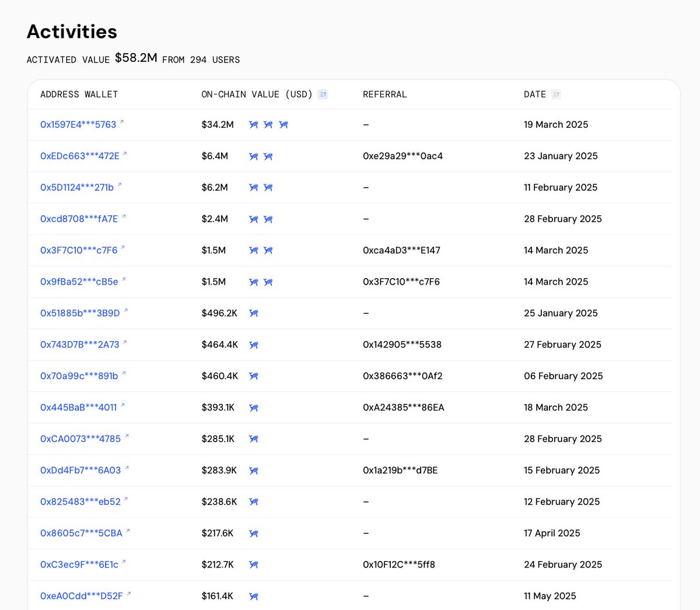Open wallet address 0x5D1124***271b
This screenshot has width=700, height=610.
[x=77, y=188]
